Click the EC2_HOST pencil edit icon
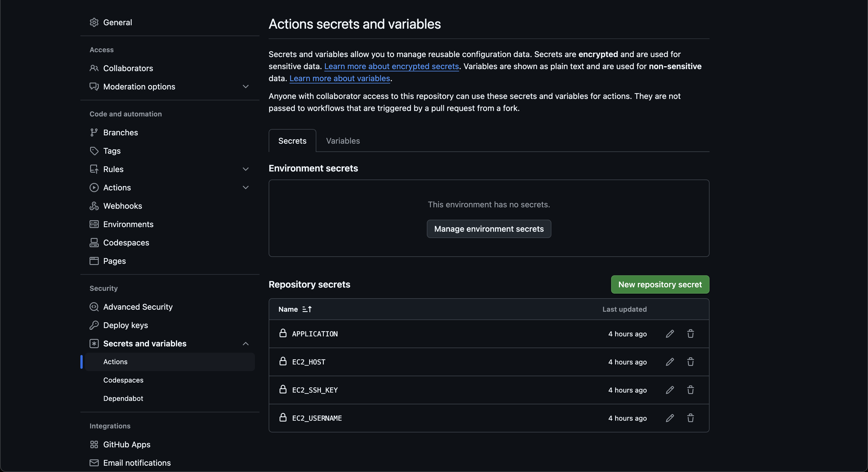 point(670,362)
